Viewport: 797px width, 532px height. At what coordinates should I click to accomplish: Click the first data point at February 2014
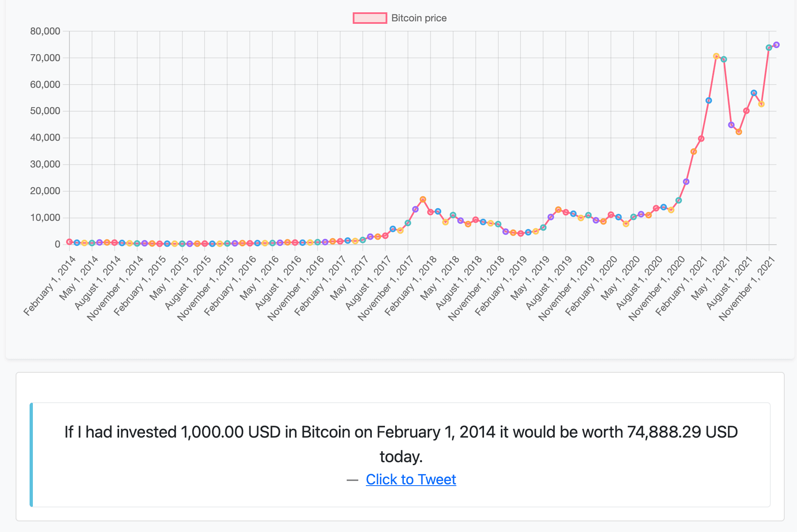(69, 242)
